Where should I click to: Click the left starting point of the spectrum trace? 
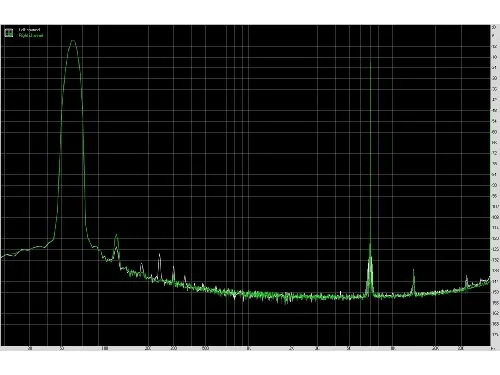(2, 257)
